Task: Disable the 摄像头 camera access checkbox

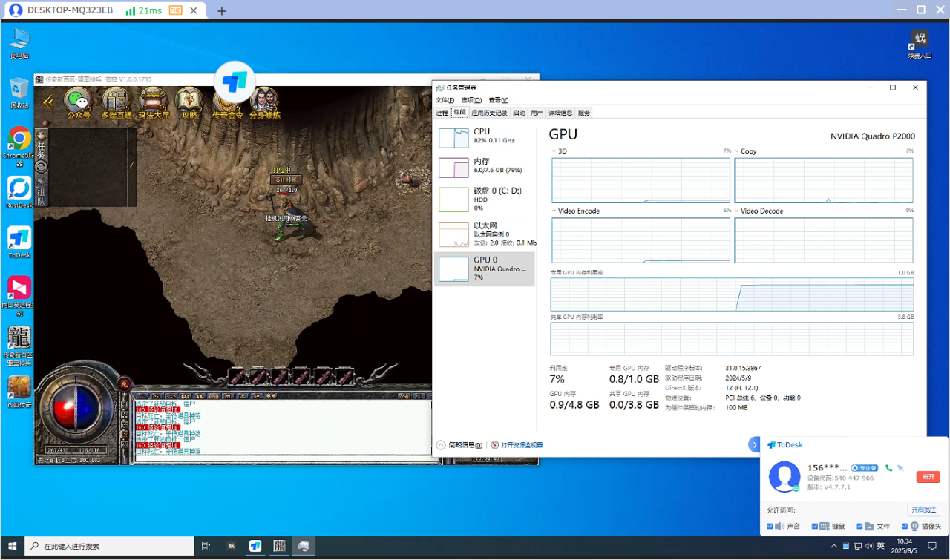Action: [905, 526]
